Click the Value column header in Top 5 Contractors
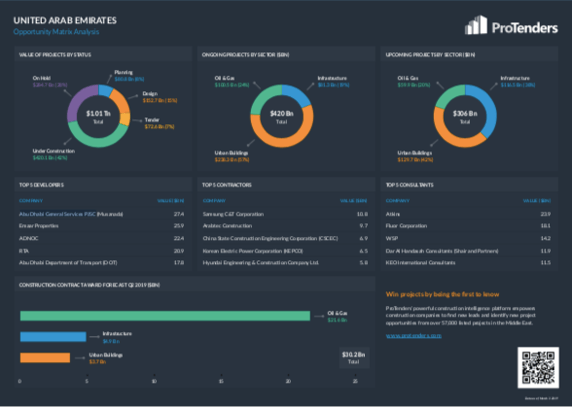Screen dimensions: 572x407 [353, 201]
